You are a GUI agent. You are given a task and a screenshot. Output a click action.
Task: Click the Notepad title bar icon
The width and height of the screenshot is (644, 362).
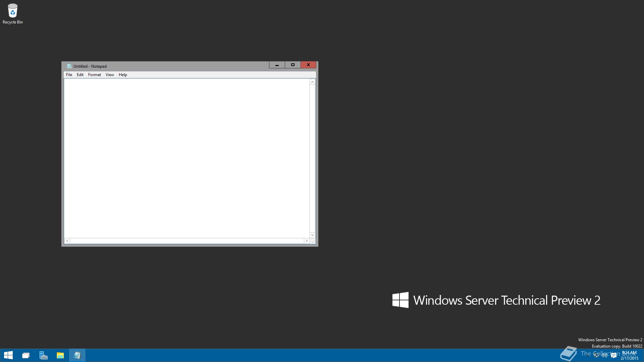[x=69, y=66]
